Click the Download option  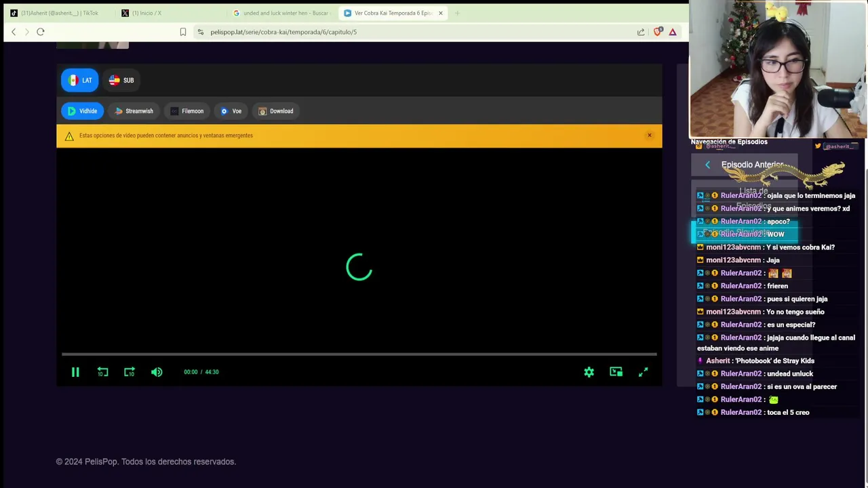(275, 111)
